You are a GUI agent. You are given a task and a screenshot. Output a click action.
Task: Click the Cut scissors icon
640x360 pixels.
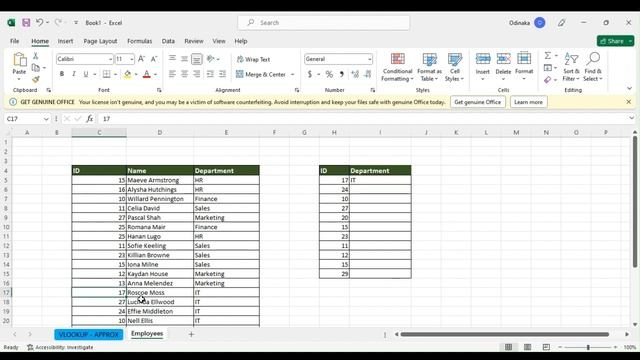pos(36,56)
